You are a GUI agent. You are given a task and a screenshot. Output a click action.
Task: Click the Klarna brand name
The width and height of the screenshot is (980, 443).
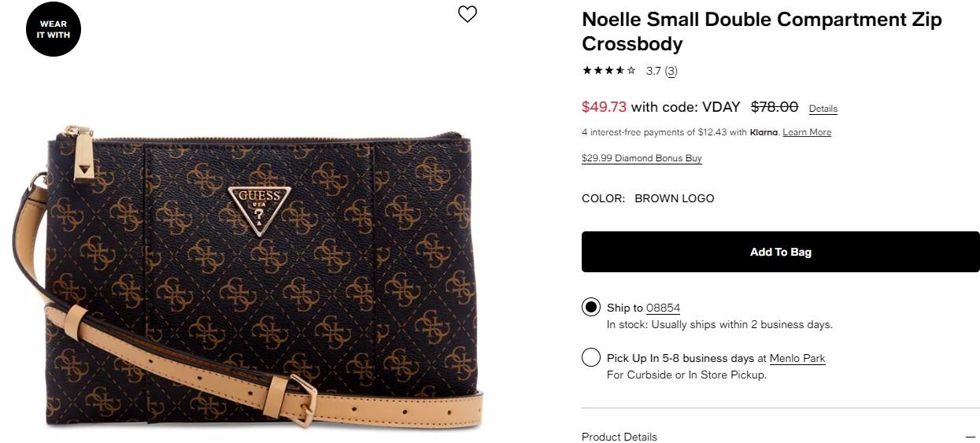pyautogui.click(x=764, y=132)
